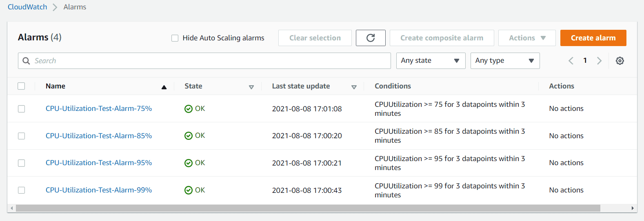Image resolution: width=644 pixels, height=221 pixels.
Task: Open the Any type filter dropdown
Action: 505,61
